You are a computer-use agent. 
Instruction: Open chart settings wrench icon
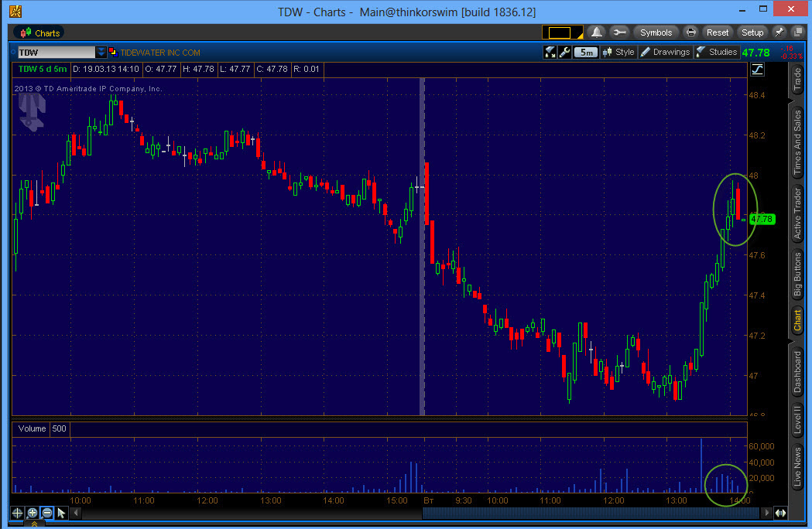(x=564, y=53)
